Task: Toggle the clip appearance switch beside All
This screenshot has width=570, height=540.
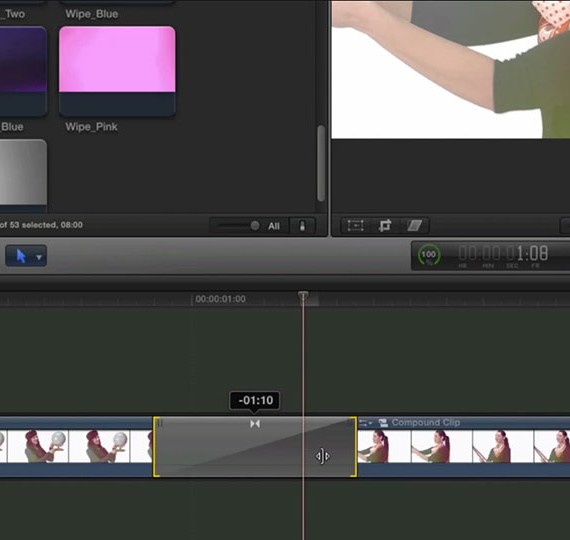Action: 302,226
